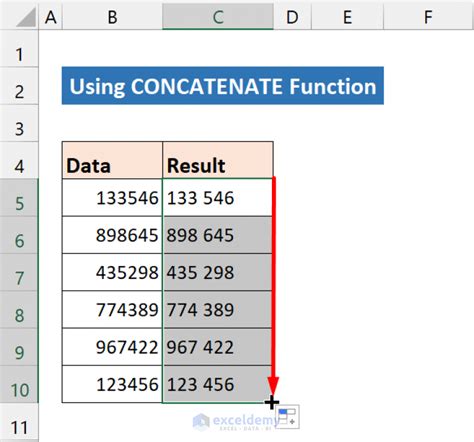Screen dimensions: 474x442
Task: Select column F header
Action: [x=429, y=17]
